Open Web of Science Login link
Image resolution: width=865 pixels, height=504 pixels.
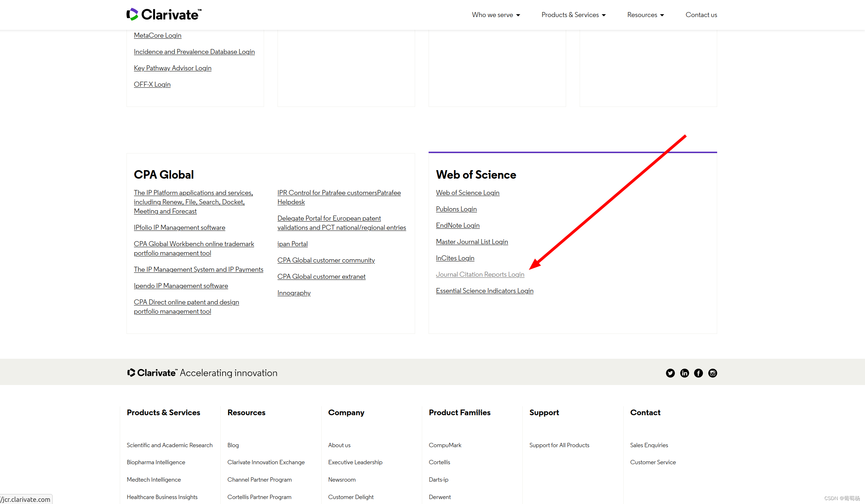coord(467,193)
